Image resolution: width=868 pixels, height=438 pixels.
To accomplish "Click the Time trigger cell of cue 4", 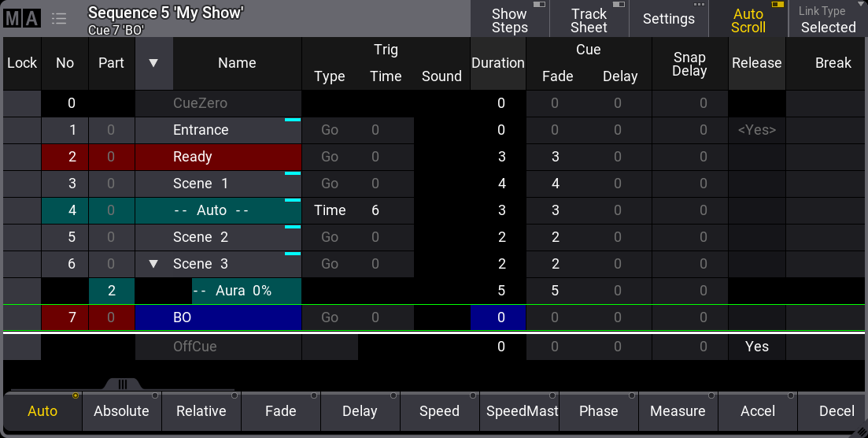I will (330, 210).
